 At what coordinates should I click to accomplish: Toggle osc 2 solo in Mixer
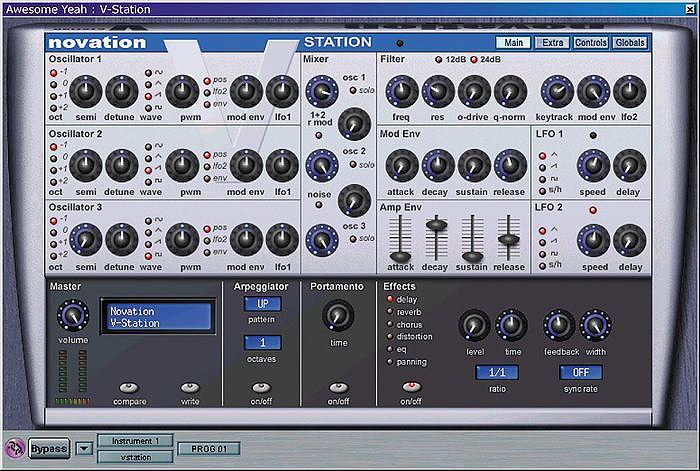[353, 165]
